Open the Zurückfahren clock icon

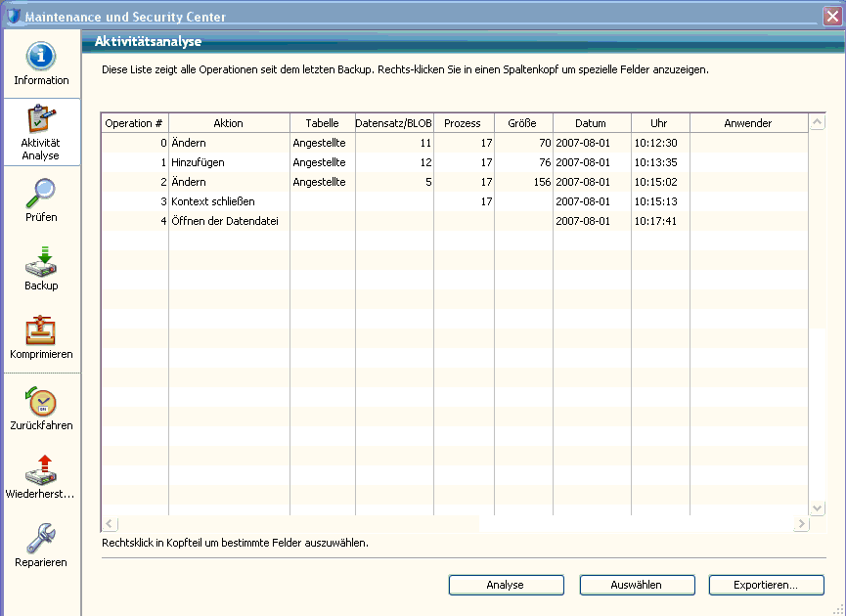[x=41, y=402]
